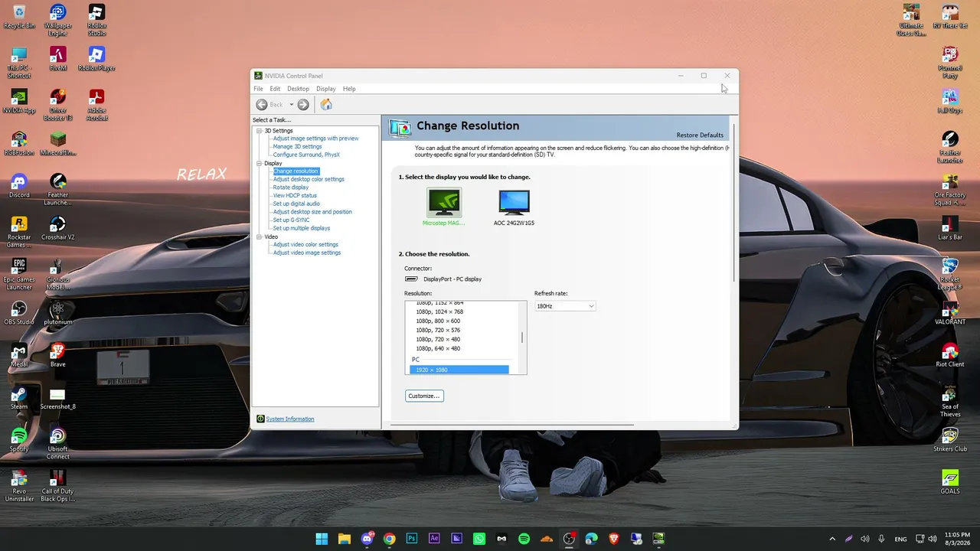Open Photoshop from the taskbar
Screen dimensions: 980x551
coord(412,539)
